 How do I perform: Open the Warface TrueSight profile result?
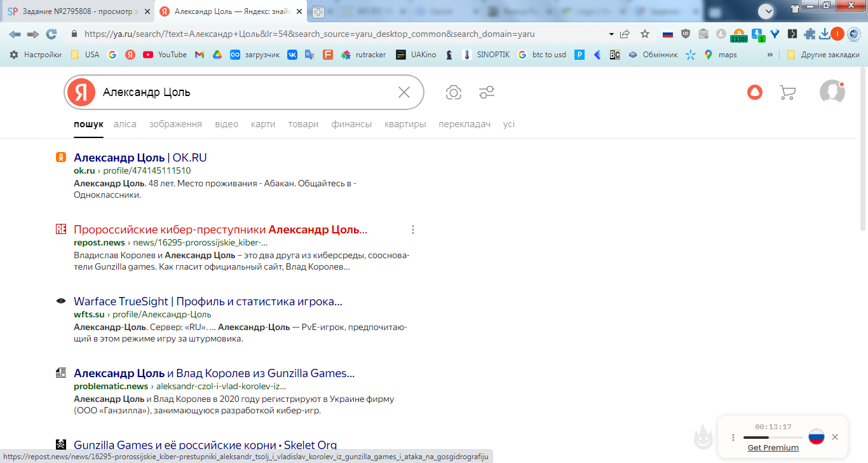(208, 301)
